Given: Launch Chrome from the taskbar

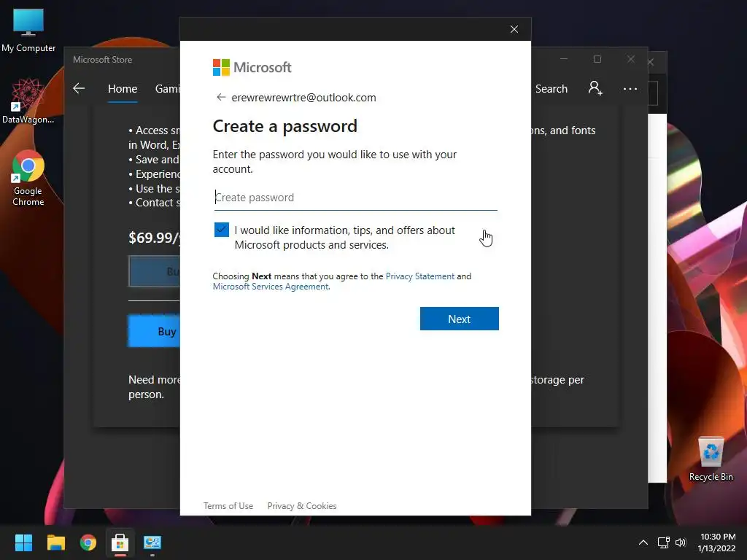Looking at the screenshot, I should click(88, 542).
